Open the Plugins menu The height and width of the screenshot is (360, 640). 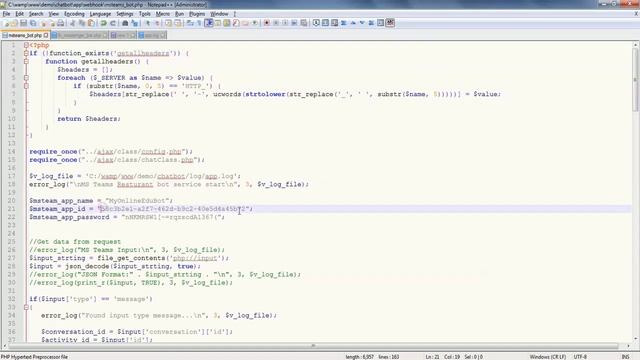coord(197,14)
